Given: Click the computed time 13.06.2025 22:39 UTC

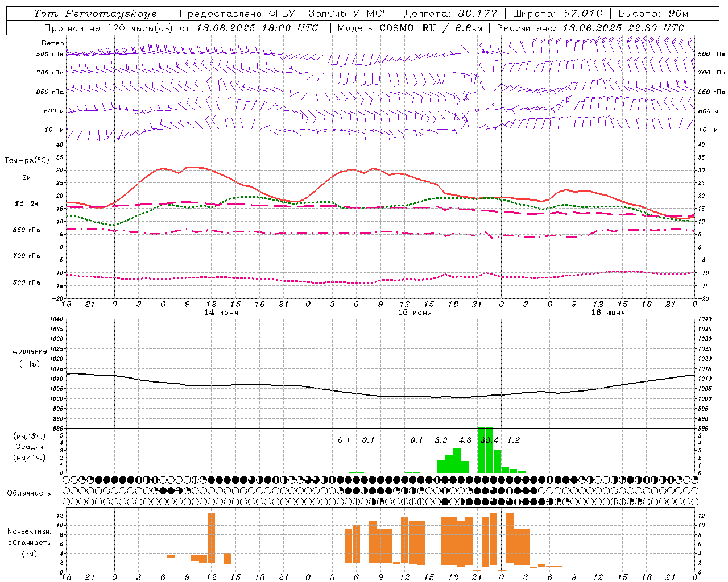Looking at the screenshot, I should pyautogui.click(x=623, y=28).
